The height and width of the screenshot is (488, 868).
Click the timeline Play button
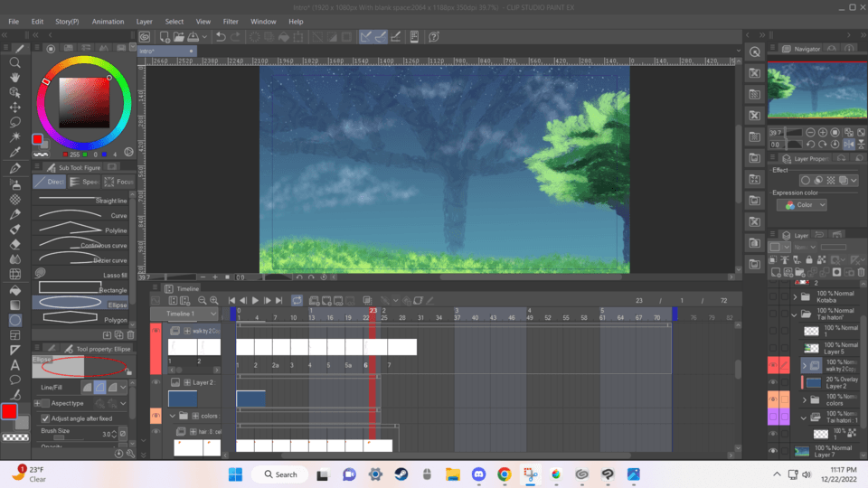coord(255,300)
